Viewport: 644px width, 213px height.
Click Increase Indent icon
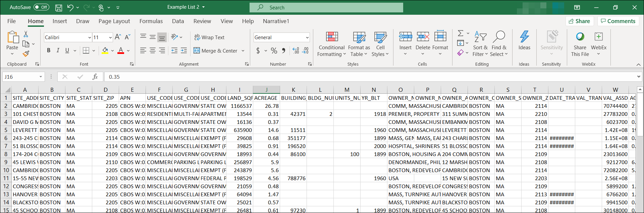point(184,51)
